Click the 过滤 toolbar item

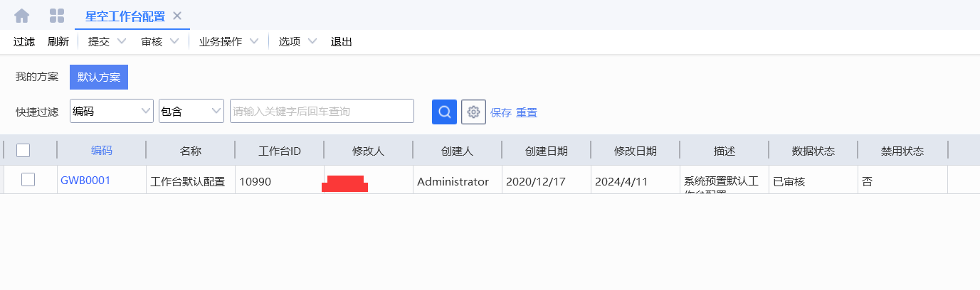(24, 41)
